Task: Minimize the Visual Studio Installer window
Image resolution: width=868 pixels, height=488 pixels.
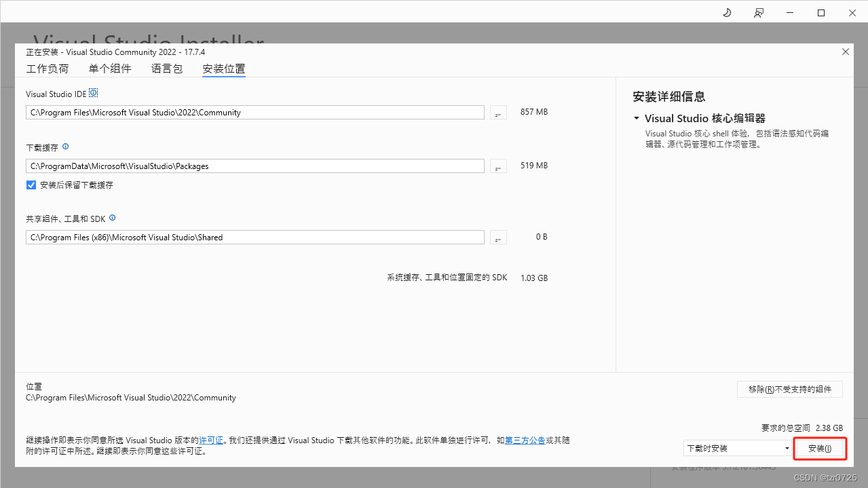Action: (790, 12)
